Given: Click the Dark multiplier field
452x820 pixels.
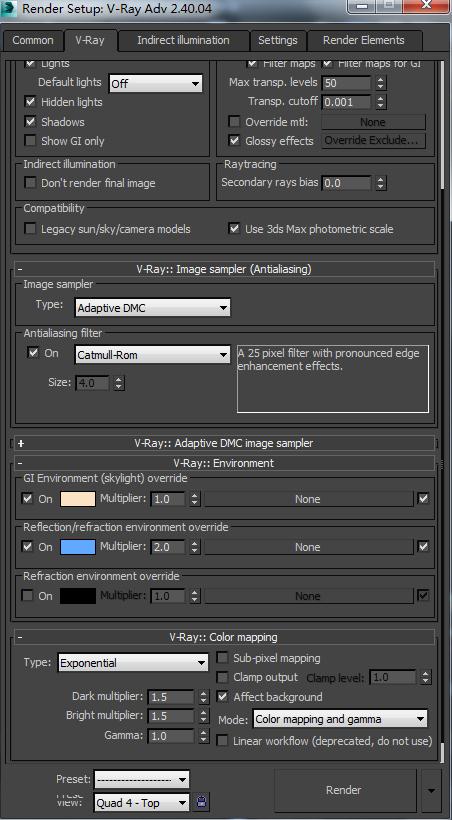Looking at the screenshot, I should (x=171, y=697).
